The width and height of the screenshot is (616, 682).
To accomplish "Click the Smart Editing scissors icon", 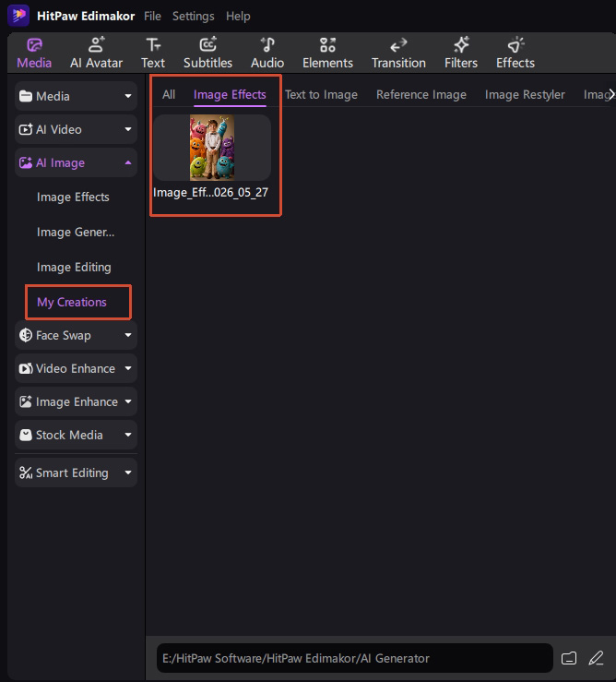I will pyautogui.click(x=26, y=473).
